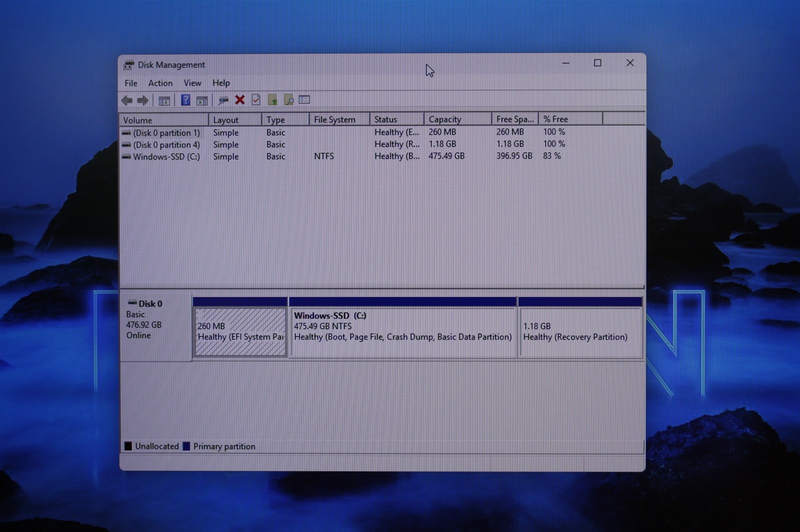800x532 pixels.
Task: Click the Properties checkmark page icon
Action: (256, 100)
